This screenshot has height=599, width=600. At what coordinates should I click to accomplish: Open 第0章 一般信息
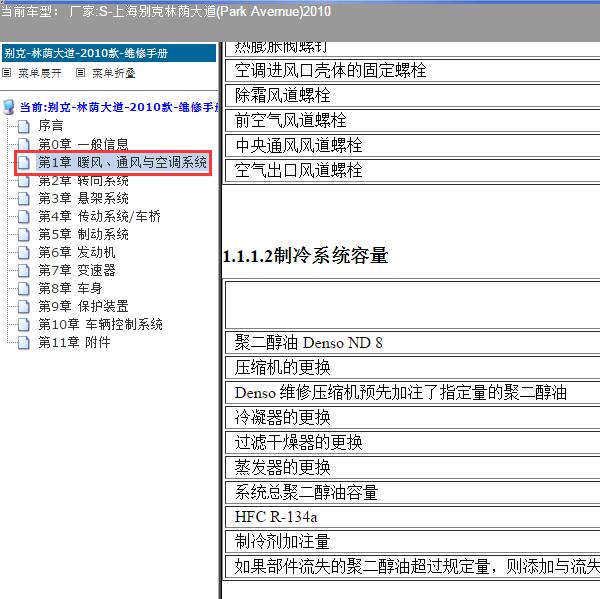(83, 144)
